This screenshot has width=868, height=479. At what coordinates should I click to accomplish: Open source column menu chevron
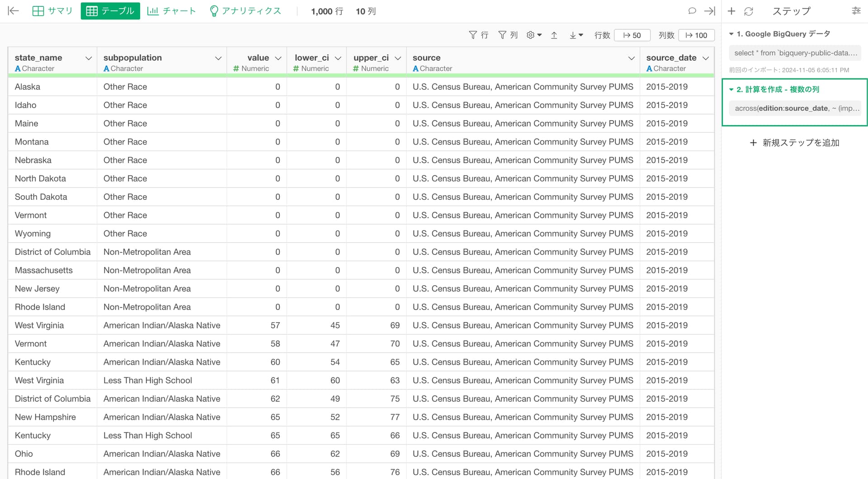[x=632, y=58]
